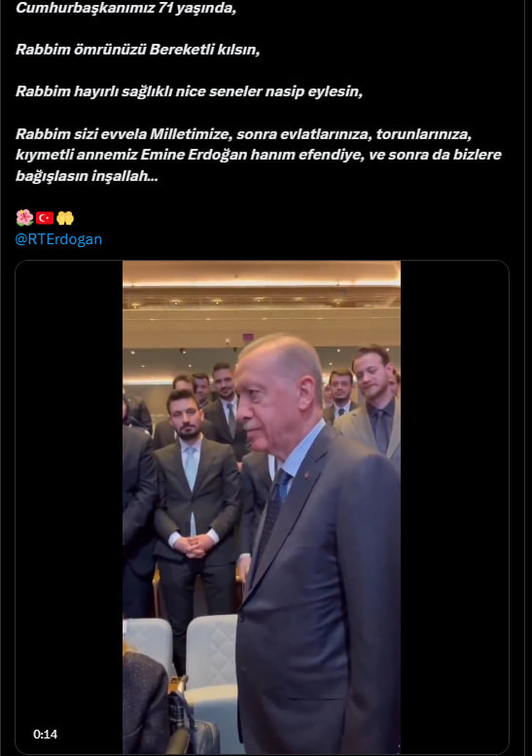The height and width of the screenshot is (756, 532).
Task: Click the Turkish flag emoji
Action: pyautogui.click(x=45, y=218)
